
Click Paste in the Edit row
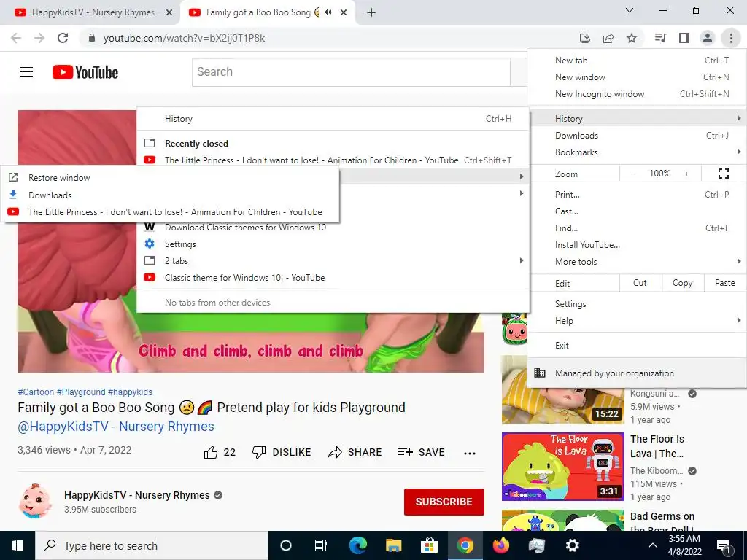pyautogui.click(x=724, y=283)
